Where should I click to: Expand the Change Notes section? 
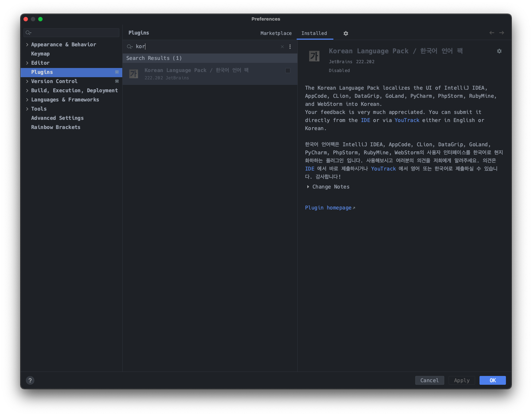coord(308,187)
